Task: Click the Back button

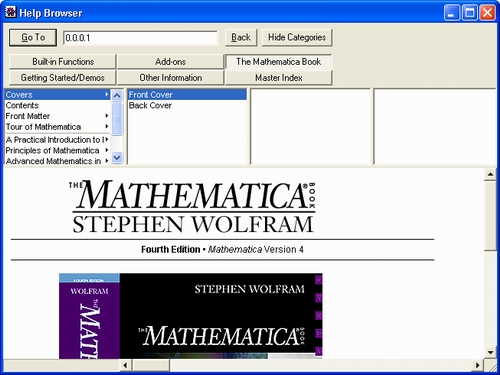Action: point(241,37)
